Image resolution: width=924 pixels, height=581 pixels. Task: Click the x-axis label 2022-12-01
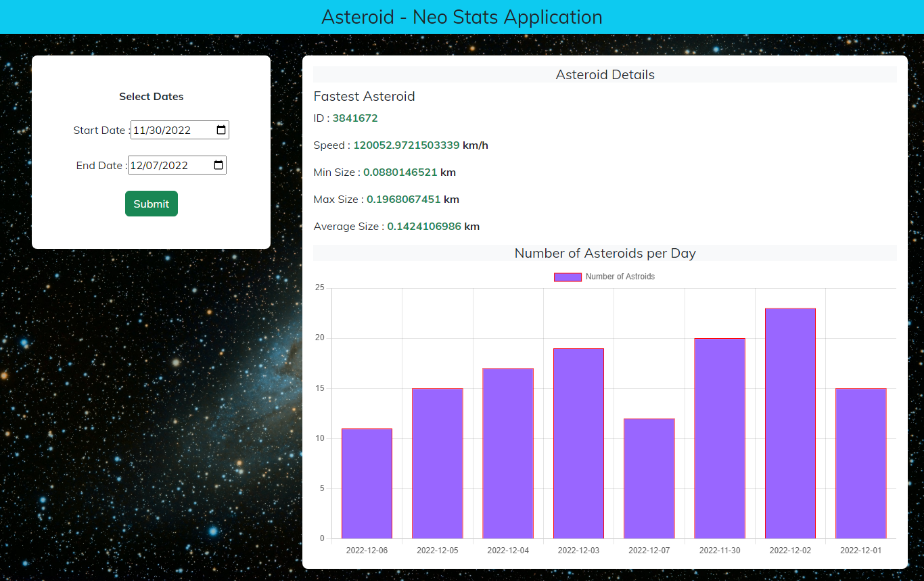[860, 550]
